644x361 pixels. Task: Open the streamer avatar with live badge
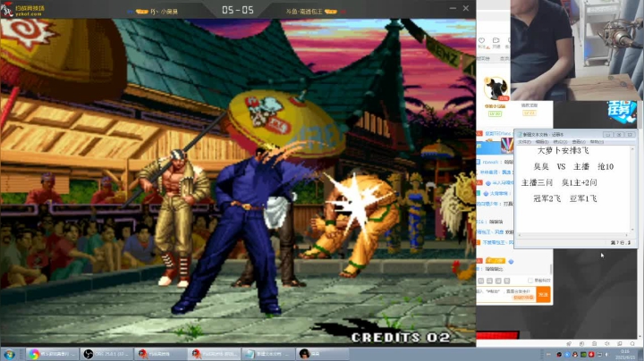496,88
